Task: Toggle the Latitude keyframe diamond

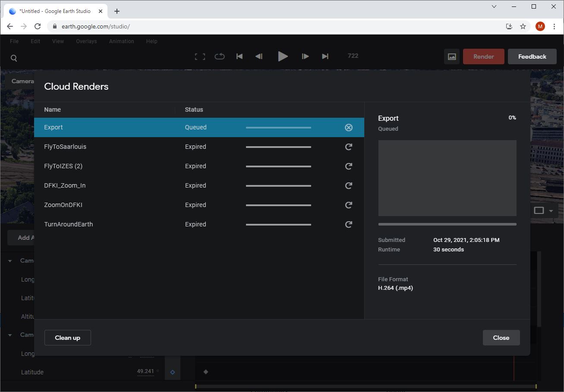Action: (172, 372)
